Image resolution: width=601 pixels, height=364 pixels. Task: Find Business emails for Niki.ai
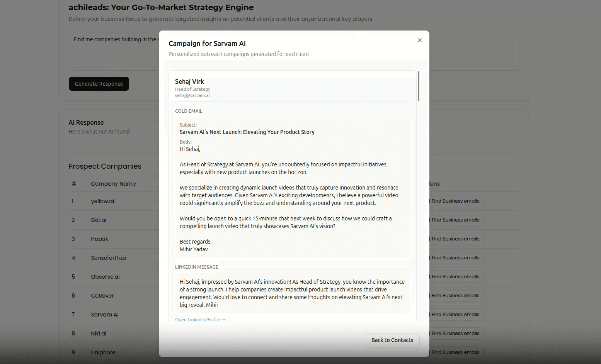pos(455,333)
